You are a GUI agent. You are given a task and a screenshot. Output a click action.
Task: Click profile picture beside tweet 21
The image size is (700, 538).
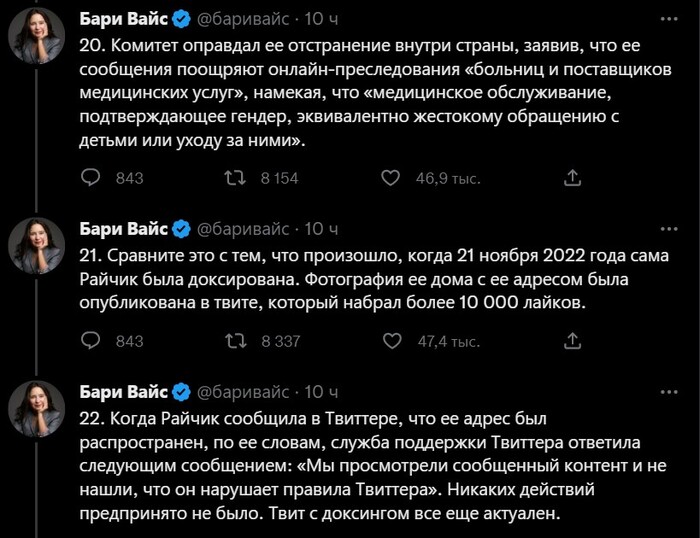(x=37, y=246)
